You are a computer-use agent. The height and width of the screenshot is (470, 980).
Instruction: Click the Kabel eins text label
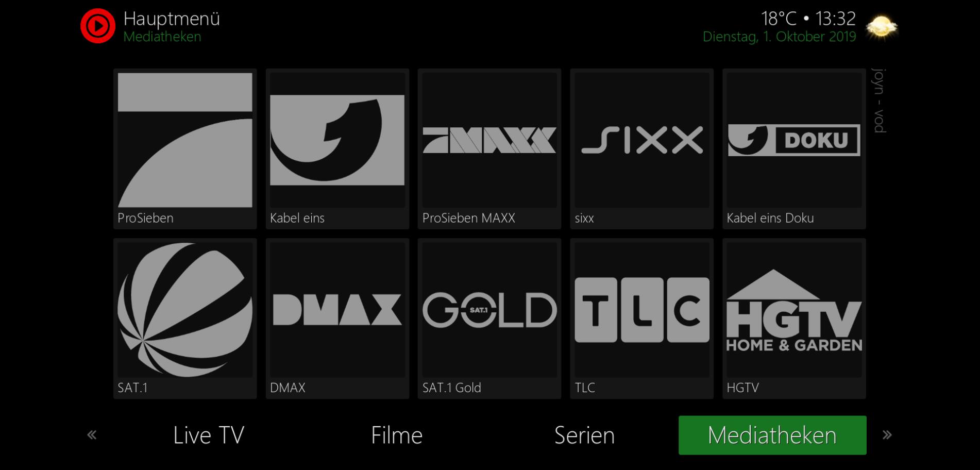[x=297, y=218]
